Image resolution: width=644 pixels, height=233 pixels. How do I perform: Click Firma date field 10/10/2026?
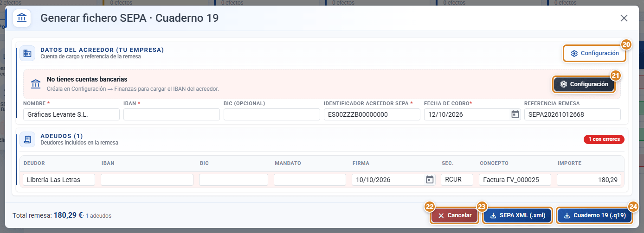[393, 180]
